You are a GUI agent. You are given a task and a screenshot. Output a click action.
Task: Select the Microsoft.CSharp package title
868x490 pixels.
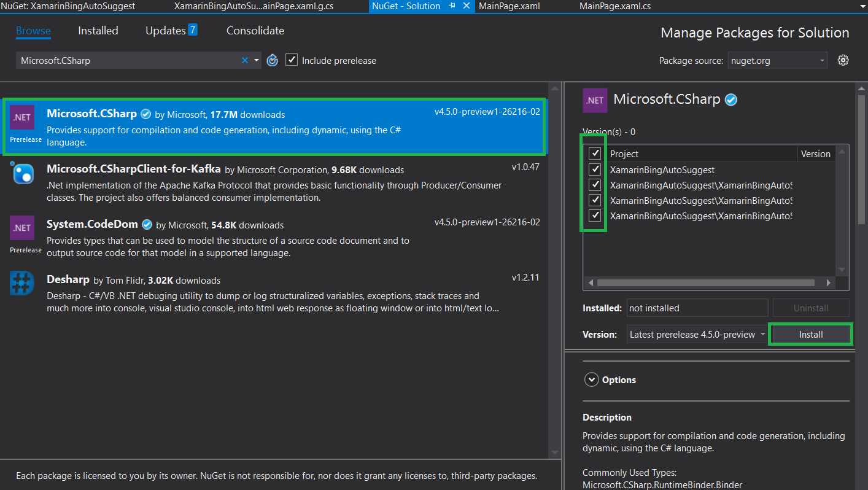pyautogui.click(x=92, y=114)
